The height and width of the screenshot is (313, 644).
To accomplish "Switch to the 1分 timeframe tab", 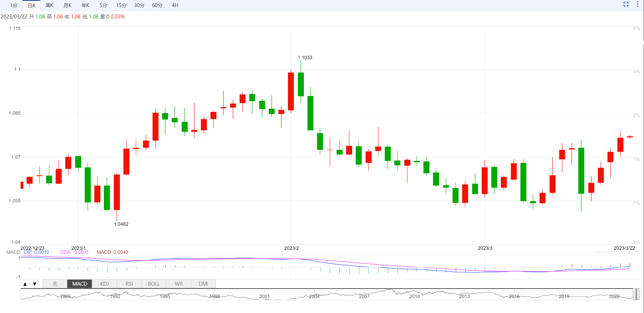I will click(x=13, y=5).
